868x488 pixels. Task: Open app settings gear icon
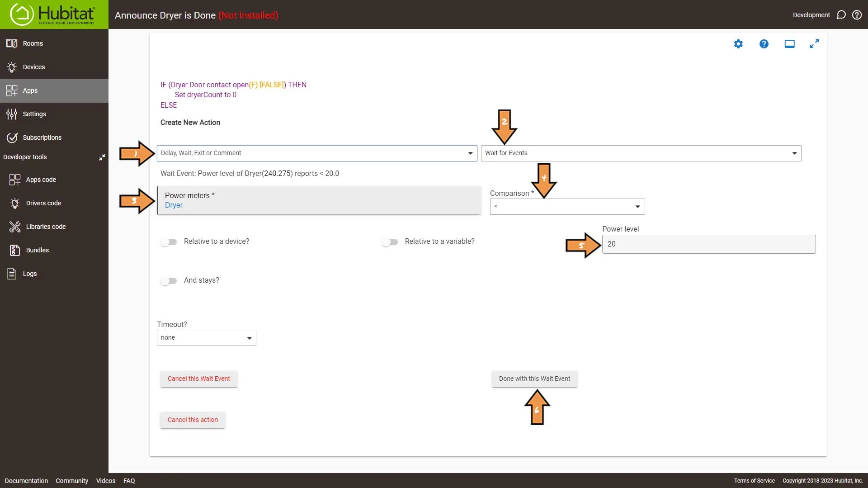[x=738, y=44]
